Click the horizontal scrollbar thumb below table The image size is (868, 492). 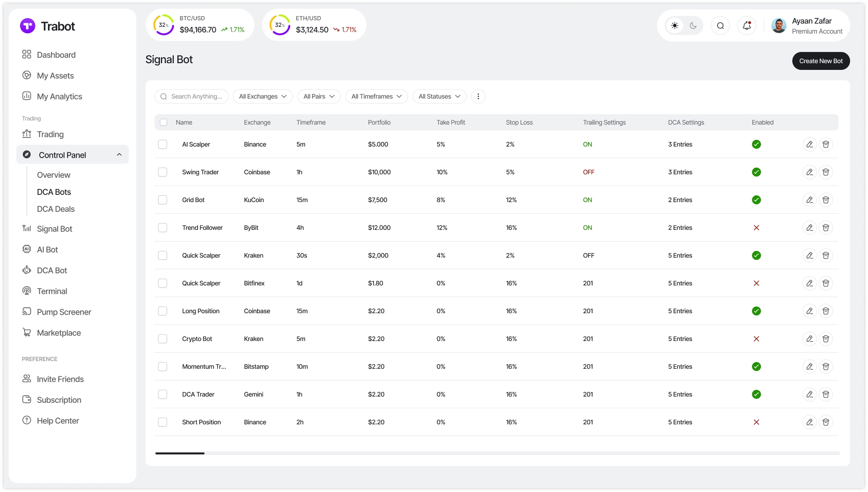(x=180, y=453)
